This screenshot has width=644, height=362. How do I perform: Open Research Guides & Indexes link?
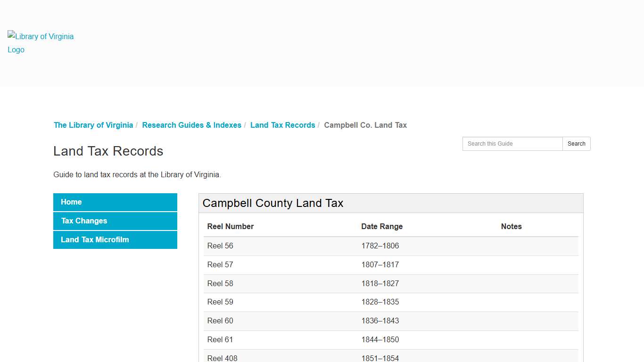tap(191, 125)
